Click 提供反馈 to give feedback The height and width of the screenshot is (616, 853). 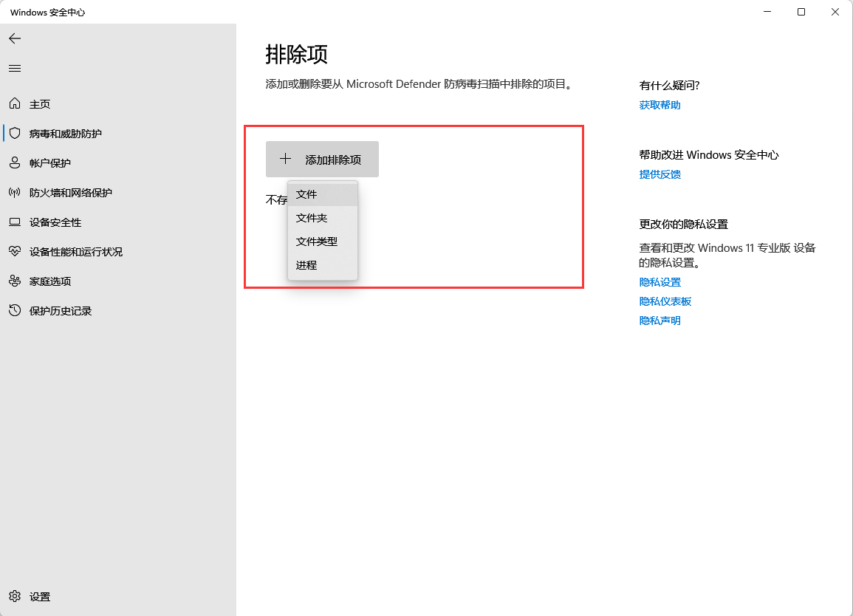click(x=660, y=174)
